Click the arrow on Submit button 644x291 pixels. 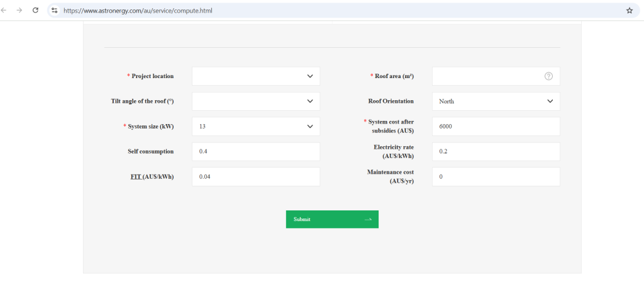(x=368, y=219)
